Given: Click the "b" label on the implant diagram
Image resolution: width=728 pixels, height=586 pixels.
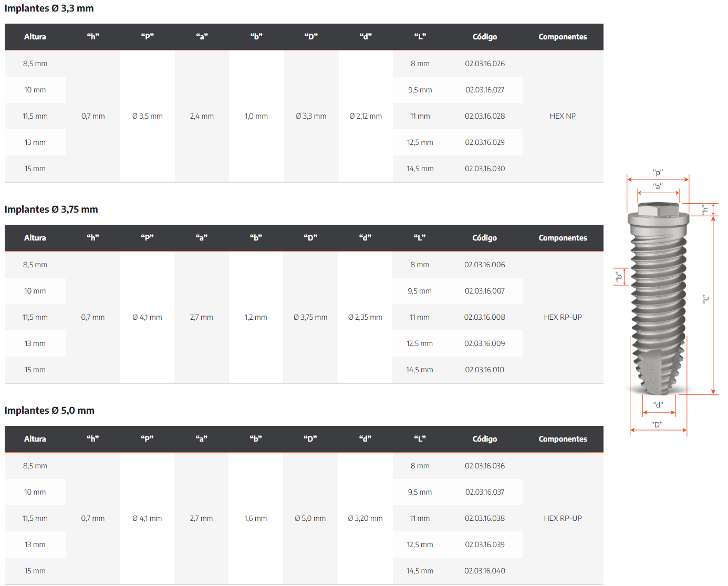Looking at the screenshot, I should click(619, 276).
